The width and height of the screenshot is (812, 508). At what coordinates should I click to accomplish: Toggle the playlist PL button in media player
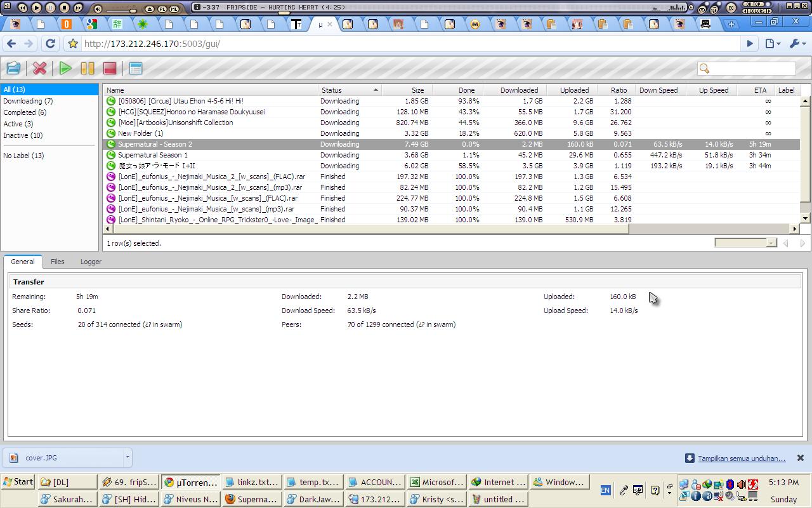click(162, 9)
